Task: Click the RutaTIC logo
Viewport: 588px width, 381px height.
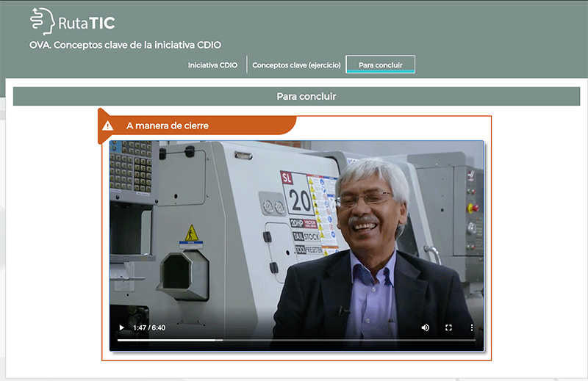Action: point(72,21)
